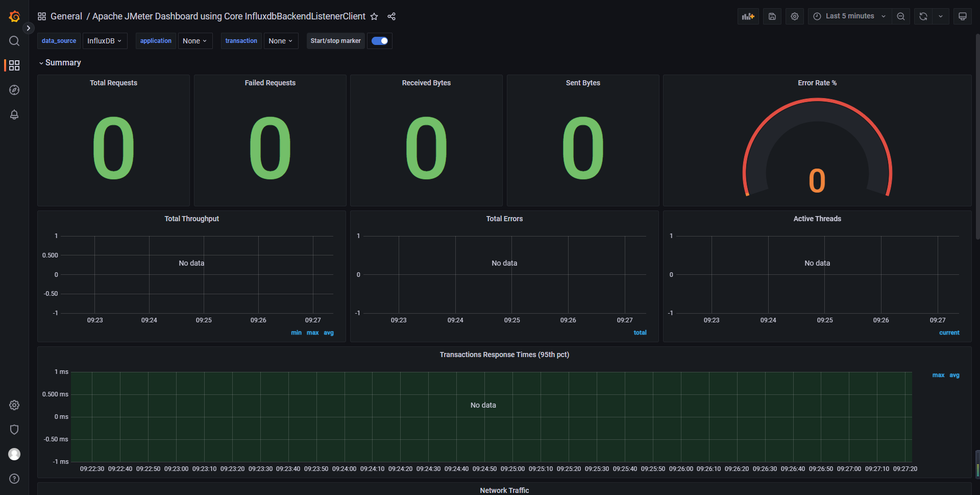Click the application variable label
Image resolution: width=980 pixels, height=495 pixels.
[x=156, y=41]
